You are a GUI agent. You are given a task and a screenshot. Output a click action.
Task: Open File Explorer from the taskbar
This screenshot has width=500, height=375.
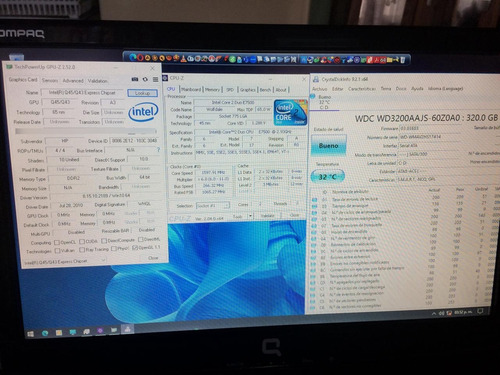click(59, 333)
